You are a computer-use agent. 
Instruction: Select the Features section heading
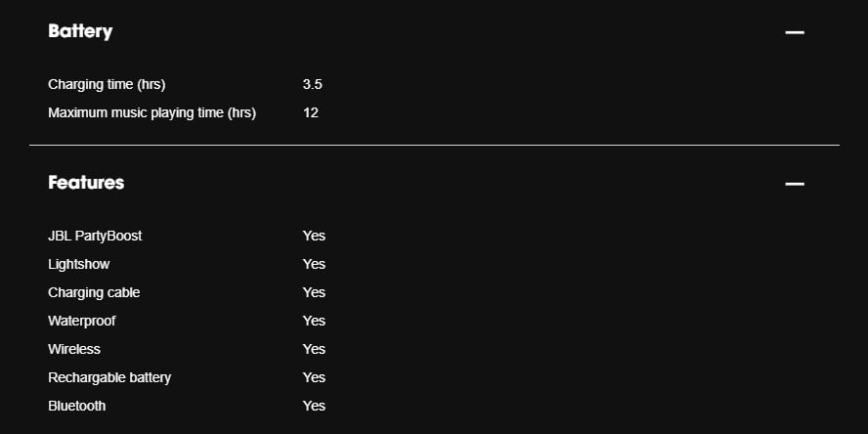point(86,183)
